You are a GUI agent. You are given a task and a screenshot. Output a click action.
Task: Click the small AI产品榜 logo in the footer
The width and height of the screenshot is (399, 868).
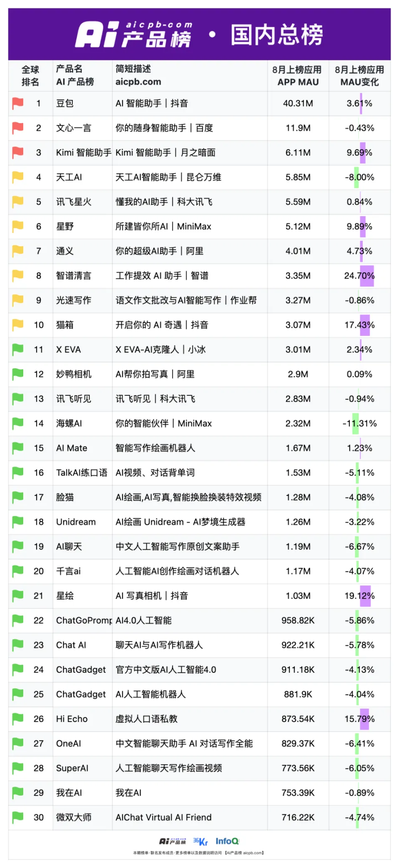coord(172,842)
